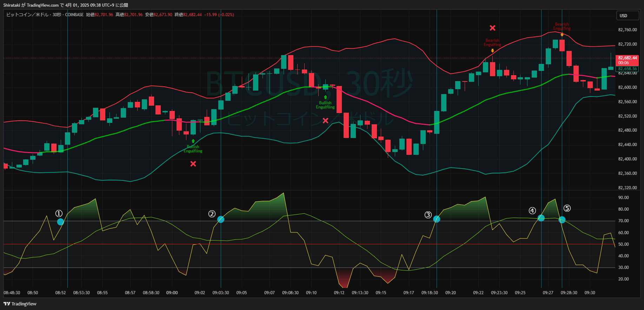This screenshot has width=644, height=310.
Task: Click the 08:58:30 time axis label
Action: tap(151, 293)
